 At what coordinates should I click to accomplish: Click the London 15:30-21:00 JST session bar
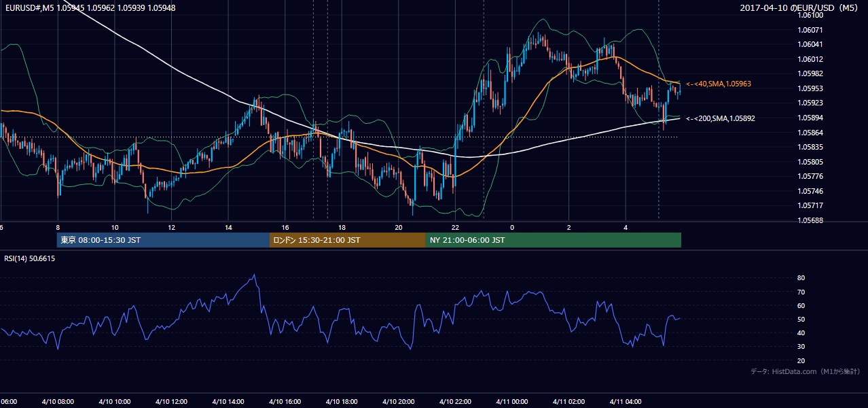[x=348, y=240]
